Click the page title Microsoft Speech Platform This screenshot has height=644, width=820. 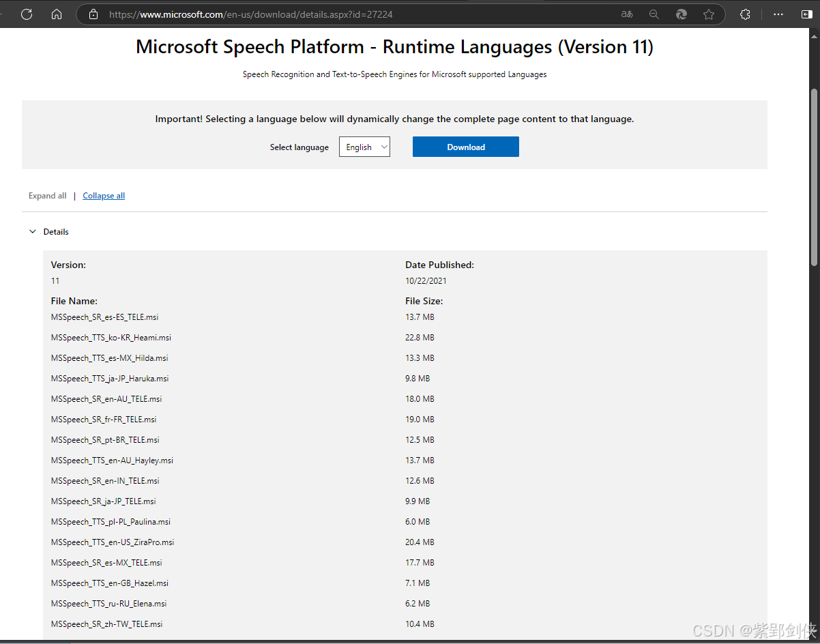point(394,47)
